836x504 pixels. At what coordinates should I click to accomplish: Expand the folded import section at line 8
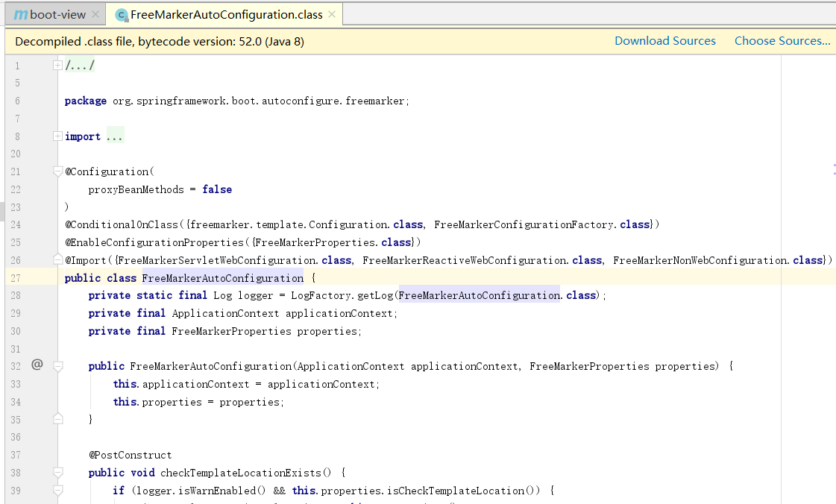coord(58,136)
